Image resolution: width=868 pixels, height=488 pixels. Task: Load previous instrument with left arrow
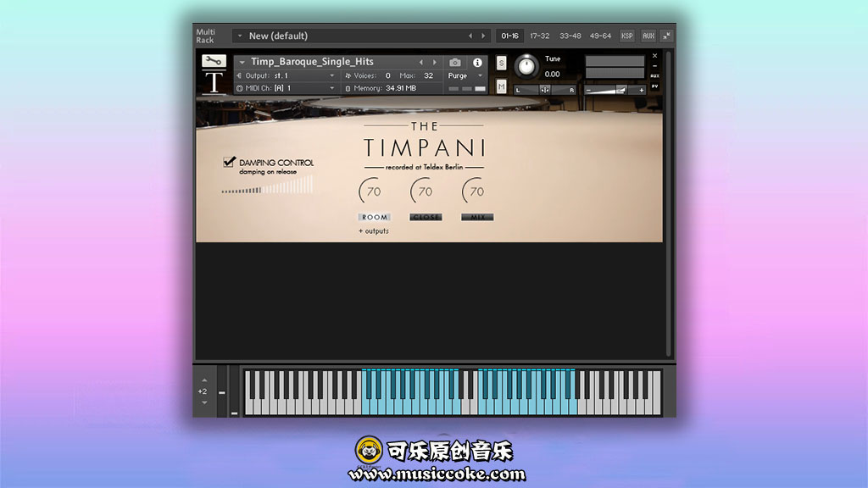(420, 63)
